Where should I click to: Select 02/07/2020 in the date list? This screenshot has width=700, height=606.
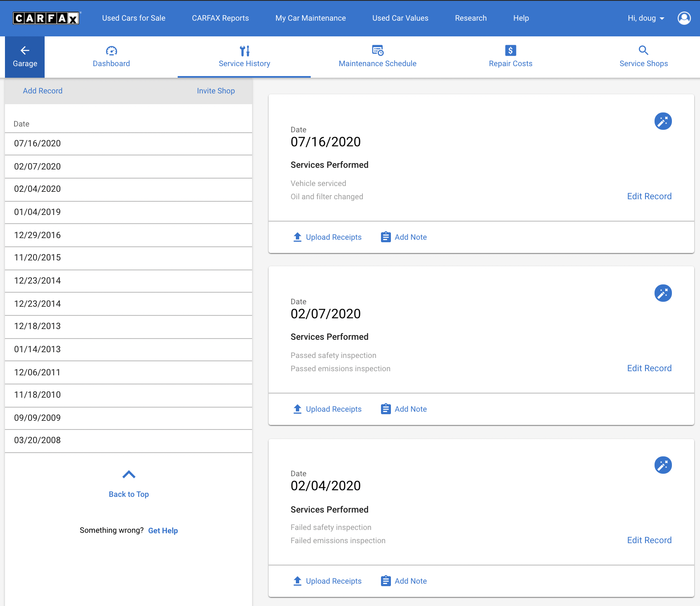(129, 167)
